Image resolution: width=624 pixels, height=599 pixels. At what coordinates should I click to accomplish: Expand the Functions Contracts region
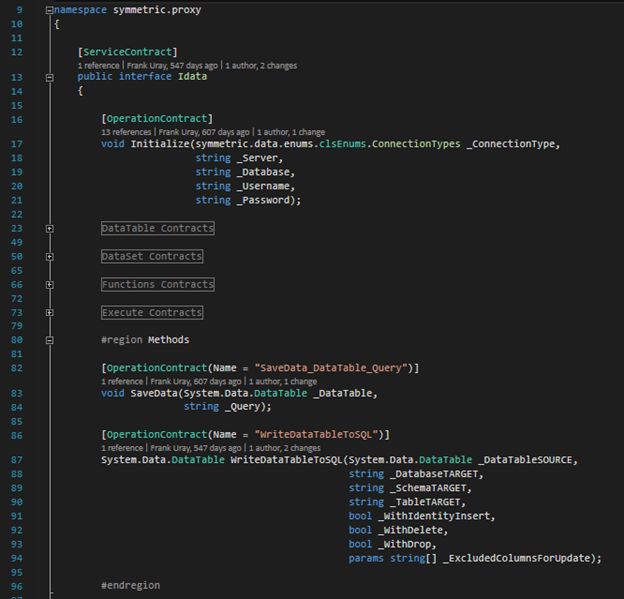point(49,285)
